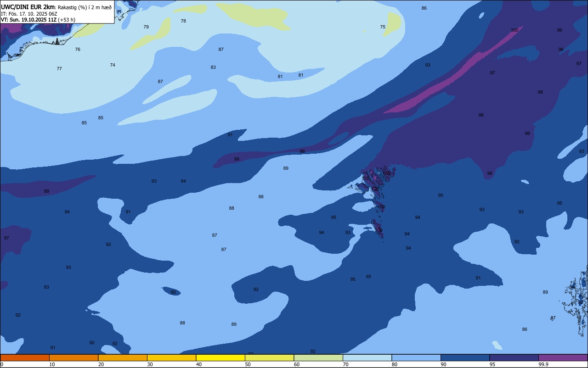Click the '99.9' legend tick label

coord(543,364)
